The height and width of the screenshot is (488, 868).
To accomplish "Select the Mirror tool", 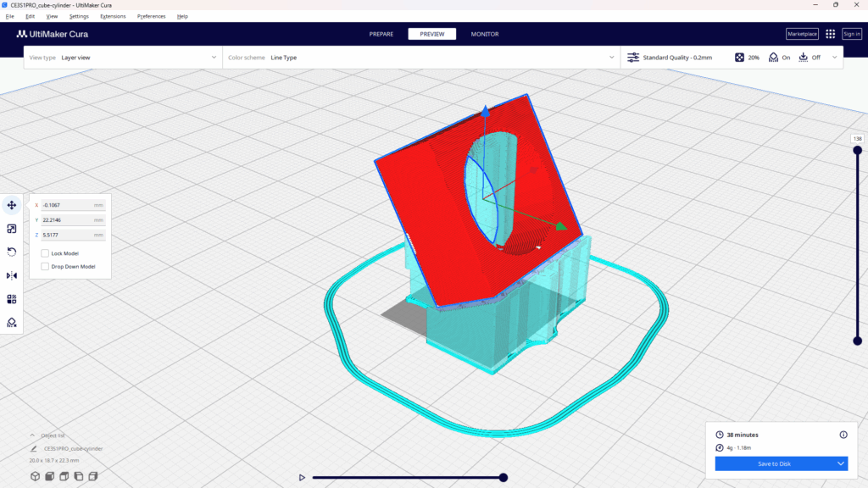I will [12, 275].
